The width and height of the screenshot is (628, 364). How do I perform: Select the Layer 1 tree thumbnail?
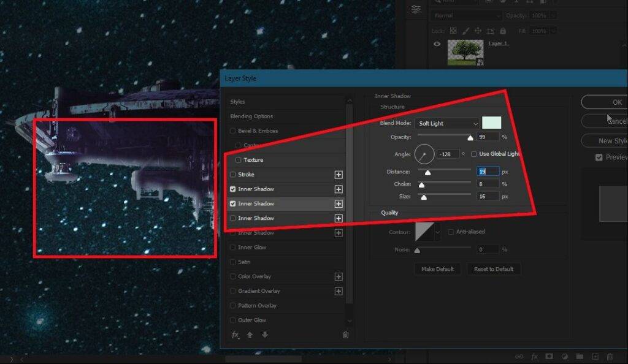tap(465, 53)
